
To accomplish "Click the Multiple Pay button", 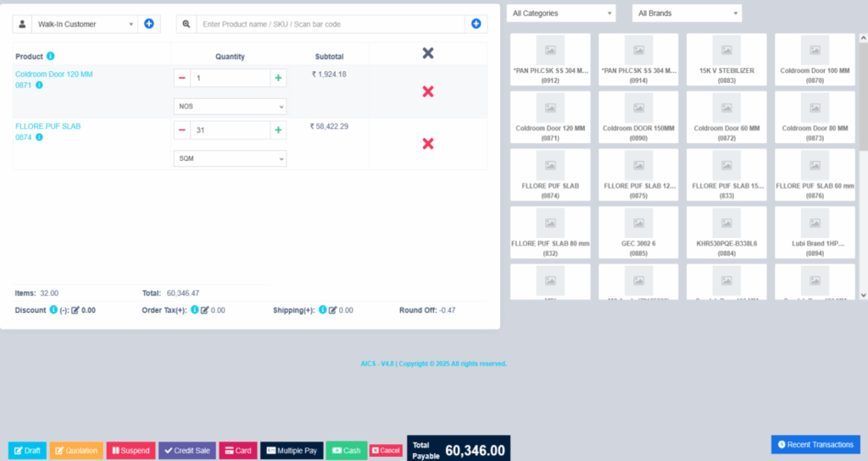I will [292, 451].
